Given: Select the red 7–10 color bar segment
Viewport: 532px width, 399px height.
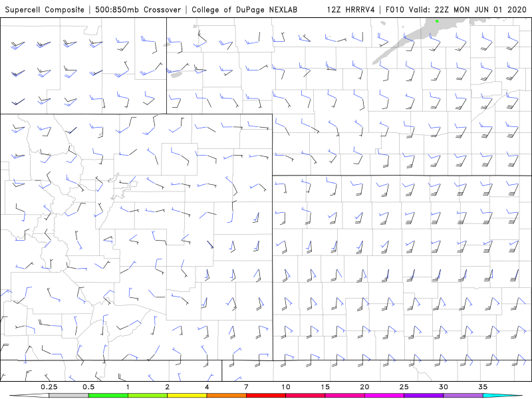Looking at the screenshot, I should [266, 396].
